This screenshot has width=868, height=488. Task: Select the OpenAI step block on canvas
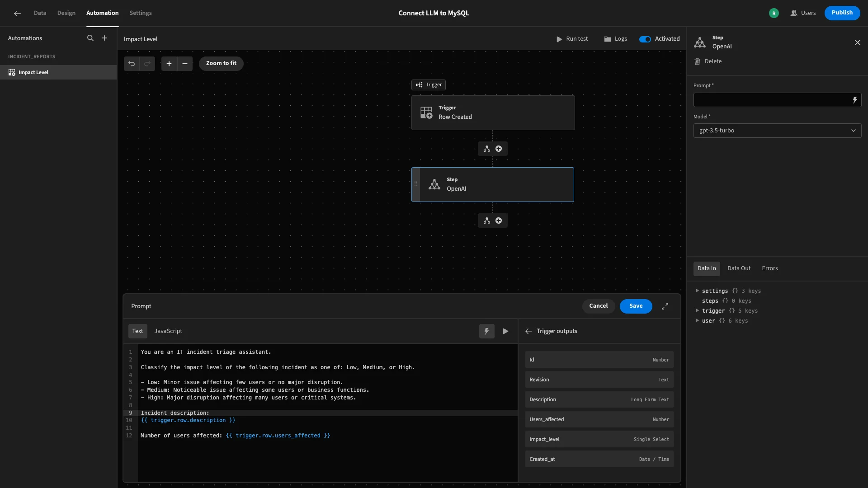[493, 184]
